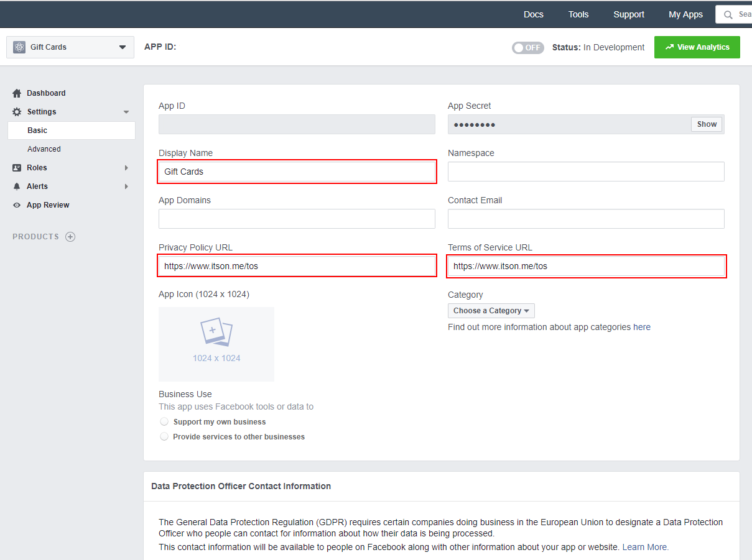Image resolution: width=752 pixels, height=560 pixels.
Task: Click the App Review eye icon
Action: click(17, 205)
